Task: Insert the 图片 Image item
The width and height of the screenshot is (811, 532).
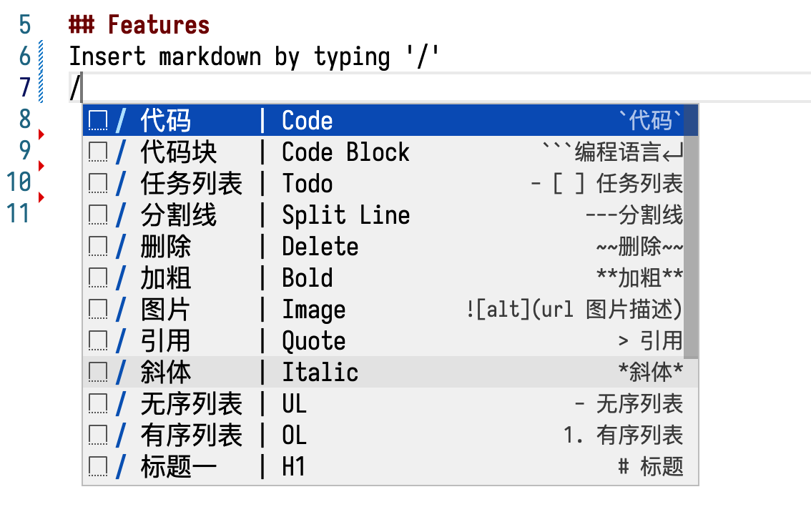Action: pyautogui.click(x=383, y=309)
